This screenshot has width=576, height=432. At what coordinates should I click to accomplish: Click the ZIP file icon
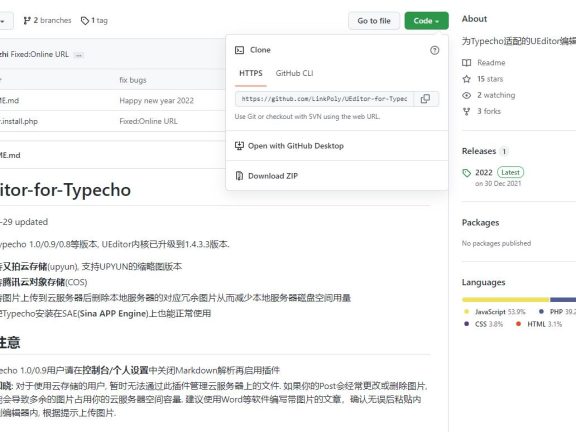pyautogui.click(x=239, y=176)
